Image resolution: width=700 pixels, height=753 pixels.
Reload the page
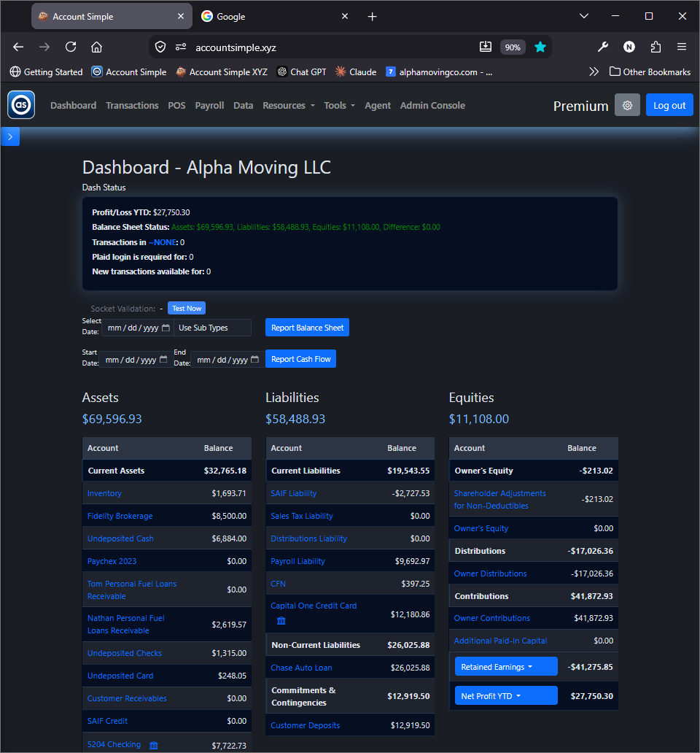pyautogui.click(x=71, y=47)
